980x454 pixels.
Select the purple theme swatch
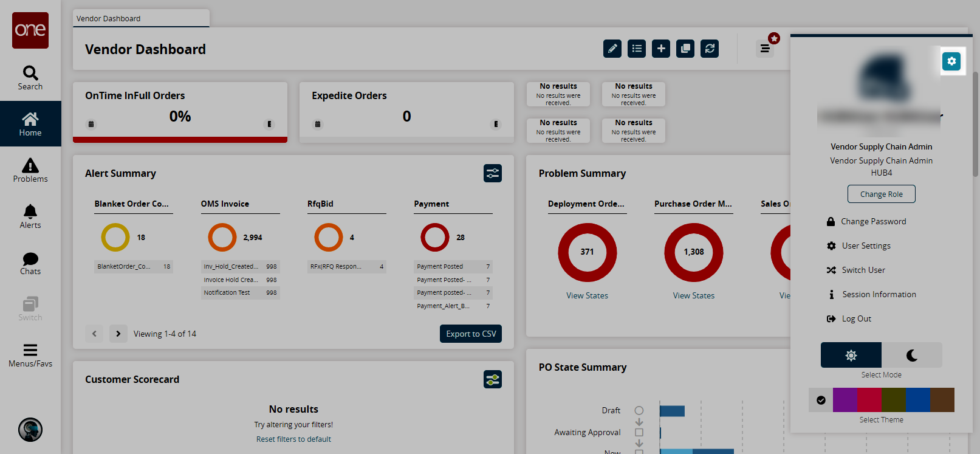pos(845,400)
